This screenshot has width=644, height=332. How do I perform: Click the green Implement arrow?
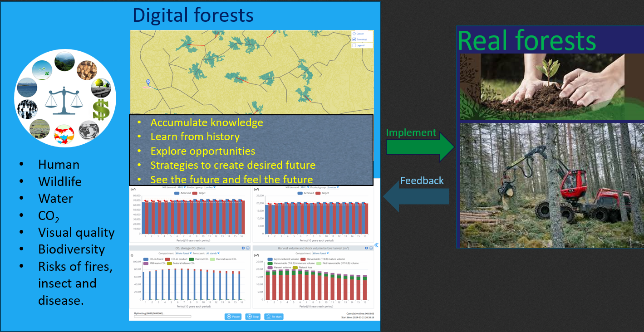(420, 147)
